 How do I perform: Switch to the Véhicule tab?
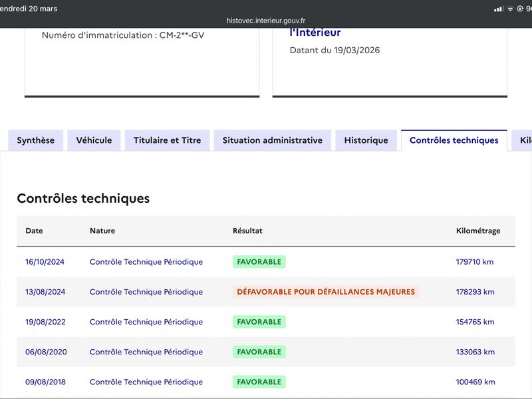94,140
